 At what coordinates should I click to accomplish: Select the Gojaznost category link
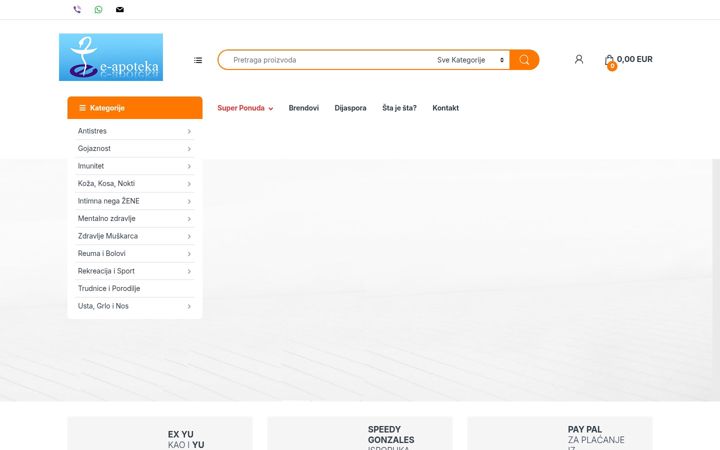pos(94,148)
